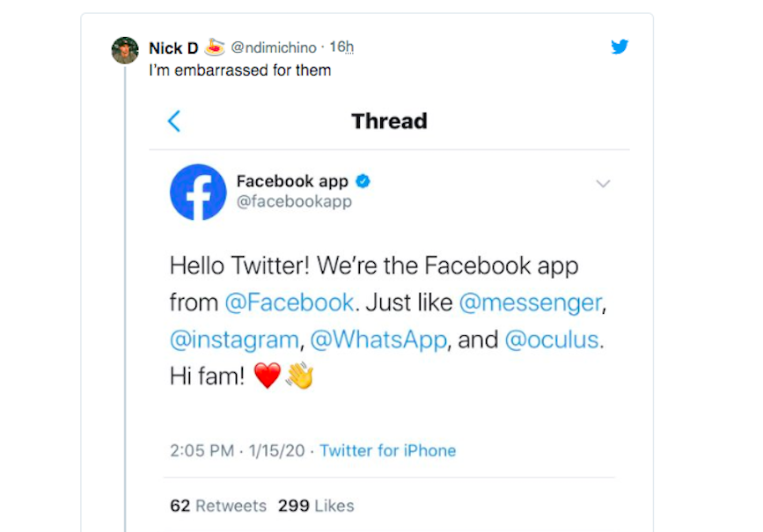Image resolution: width=763 pixels, height=532 pixels.
Task: Click Nick D's profile avatar
Action: 125,50
